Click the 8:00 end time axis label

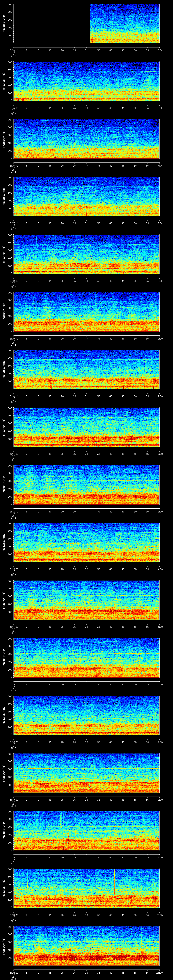[160, 223]
